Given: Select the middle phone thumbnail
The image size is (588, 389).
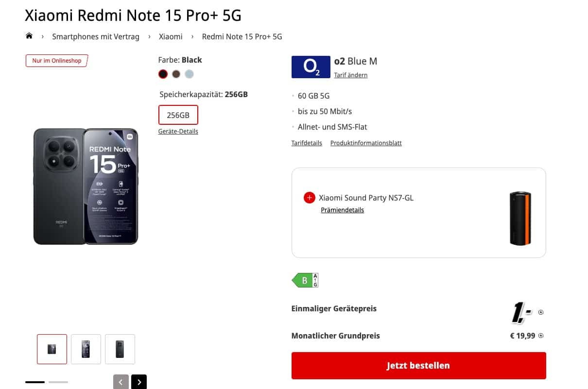Looking at the screenshot, I should [x=86, y=349].
